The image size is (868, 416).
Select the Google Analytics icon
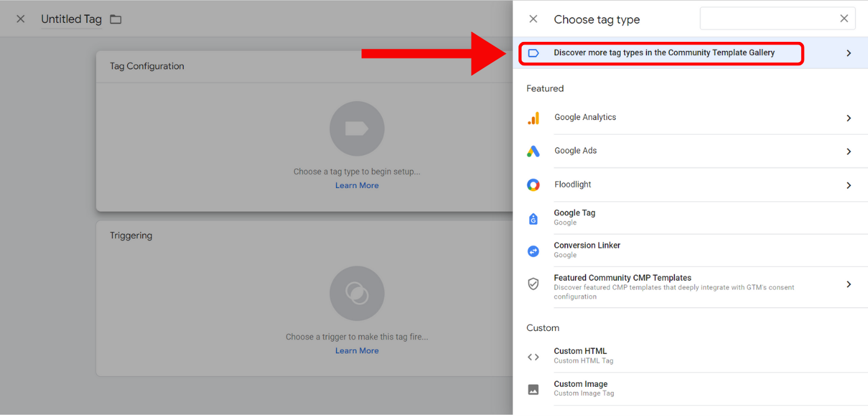pos(534,118)
